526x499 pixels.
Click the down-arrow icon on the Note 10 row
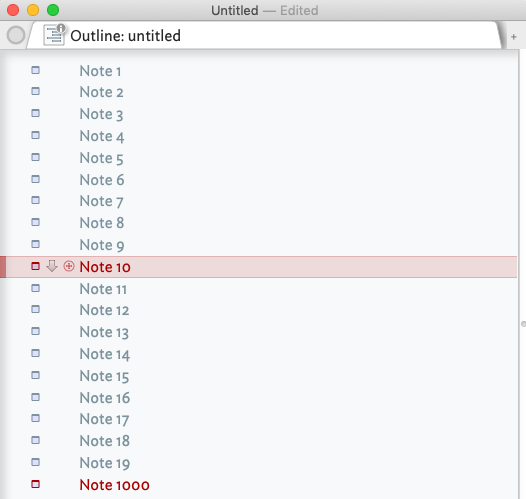tap(52, 266)
